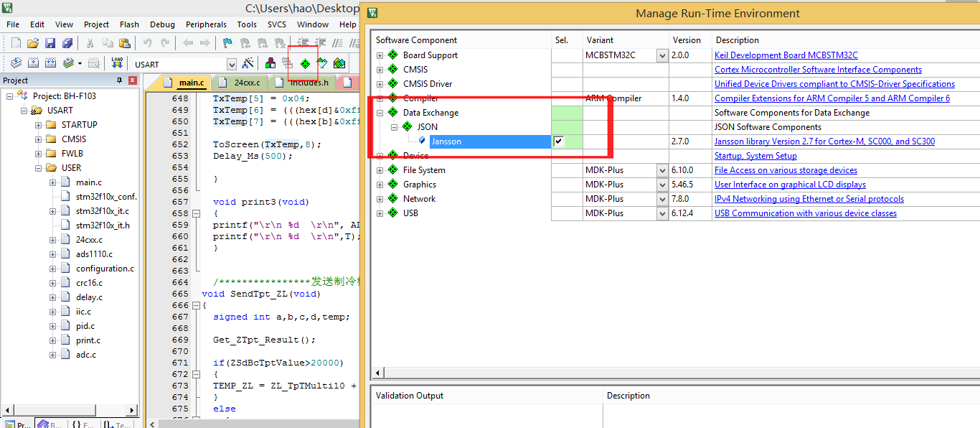This screenshot has width=980, height=428.
Task: Click the Undo arrow icon
Action: (x=148, y=43)
